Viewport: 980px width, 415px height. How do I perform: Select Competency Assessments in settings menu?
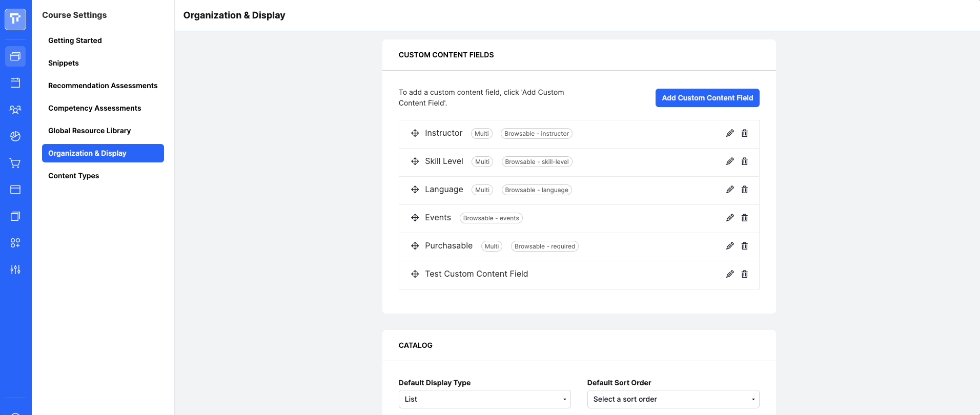[x=94, y=108]
